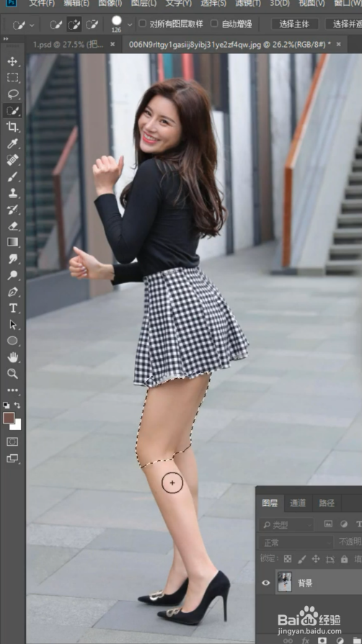362x644 pixels.
Task: Open the 类型 layer filter dropdown
Action: click(286, 524)
